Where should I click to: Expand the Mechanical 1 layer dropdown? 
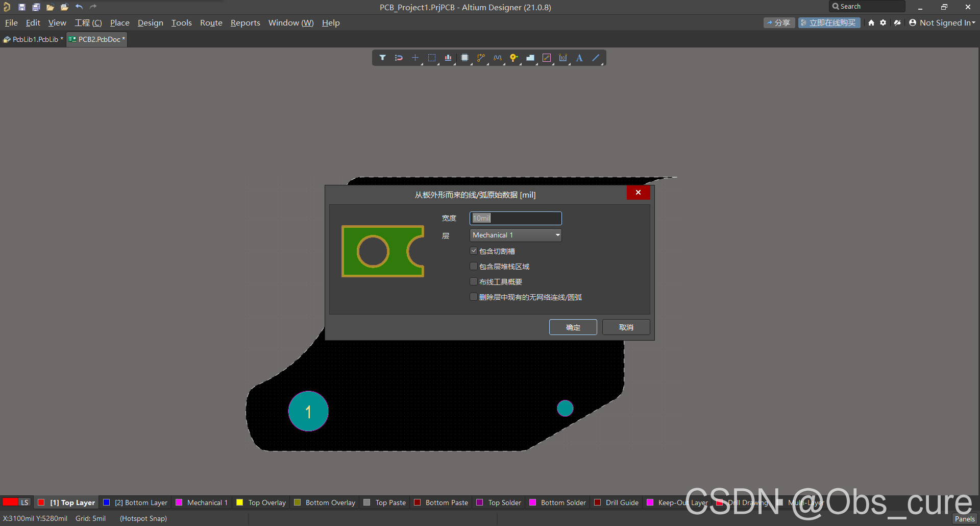[557, 235]
